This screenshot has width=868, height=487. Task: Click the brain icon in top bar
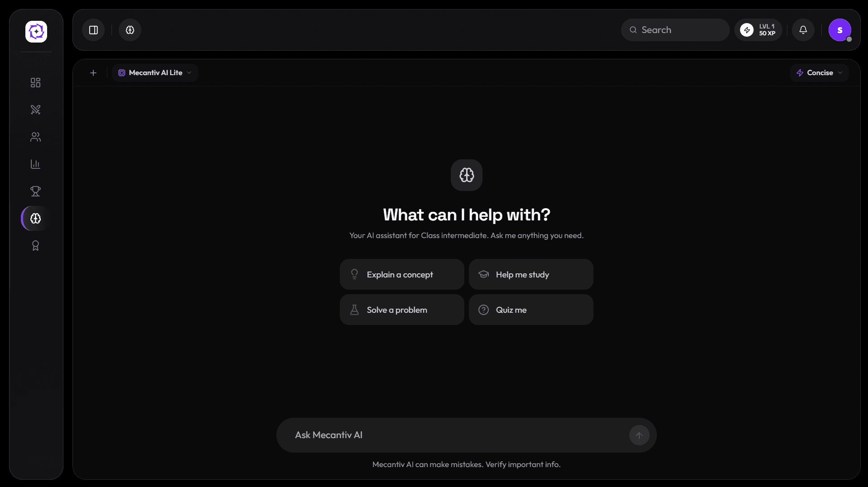point(130,30)
